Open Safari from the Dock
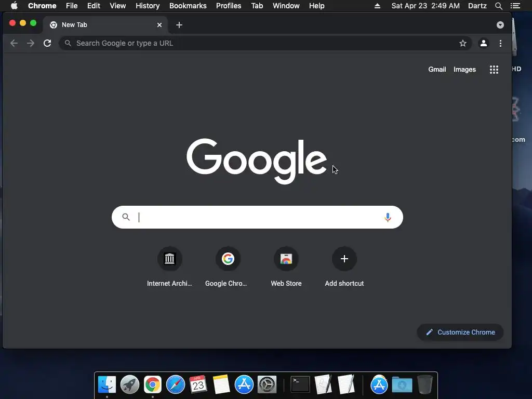Viewport: 532px width, 399px height. point(176,385)
